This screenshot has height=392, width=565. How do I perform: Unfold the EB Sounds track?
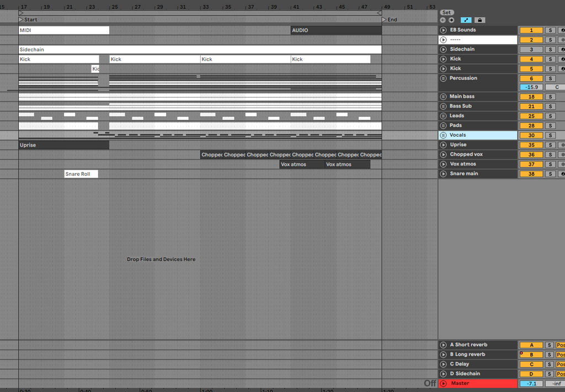coord(444,30)
